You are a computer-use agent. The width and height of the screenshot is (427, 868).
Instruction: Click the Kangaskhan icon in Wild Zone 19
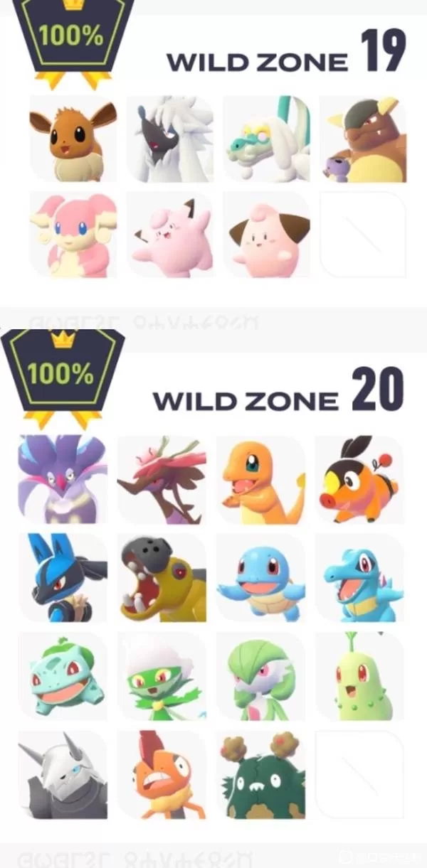coord(363,139)
